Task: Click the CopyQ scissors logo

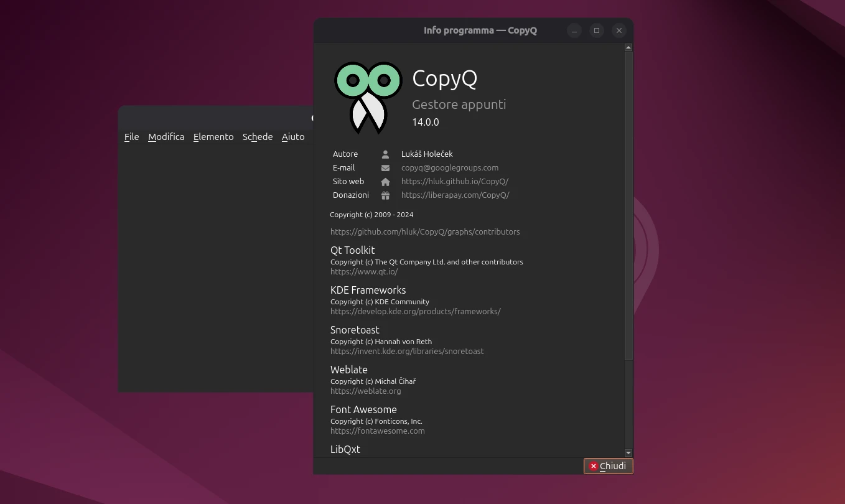Action: point(368,96)
